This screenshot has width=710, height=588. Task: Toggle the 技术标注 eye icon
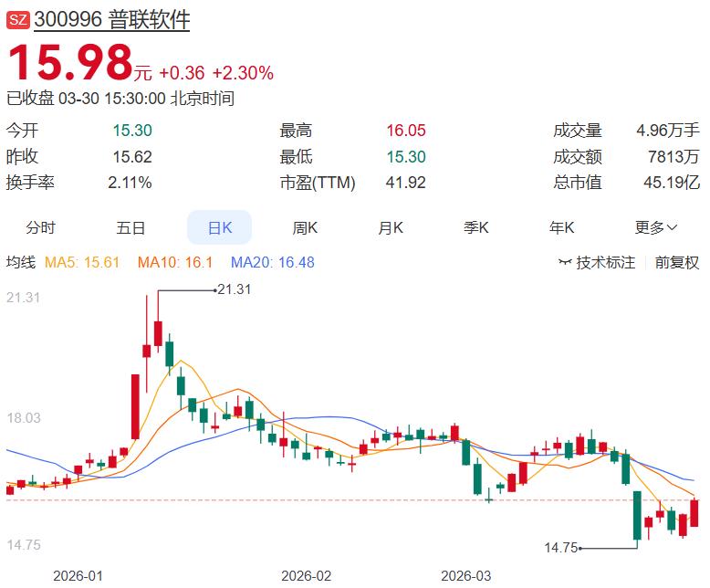565,261
